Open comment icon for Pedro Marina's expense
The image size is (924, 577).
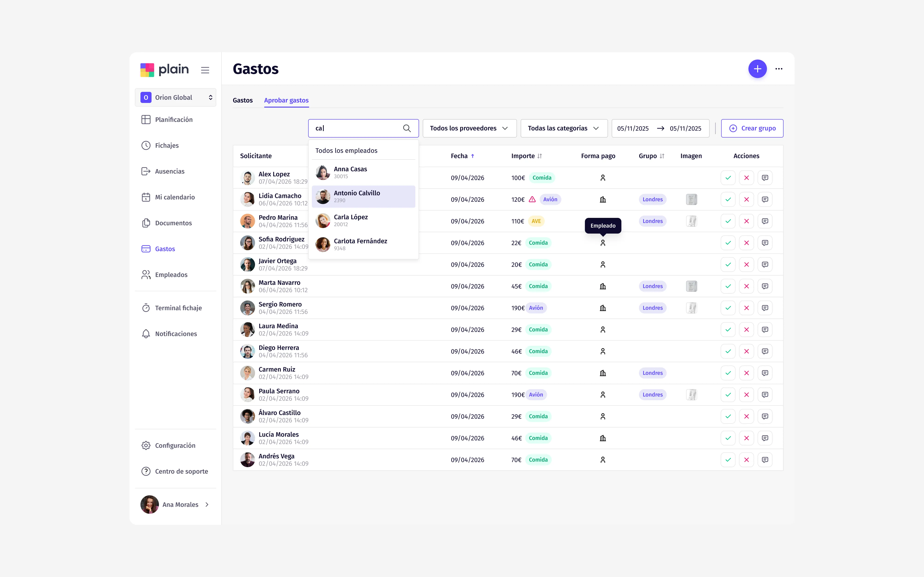pyautogui.click(x=765, y=221)
